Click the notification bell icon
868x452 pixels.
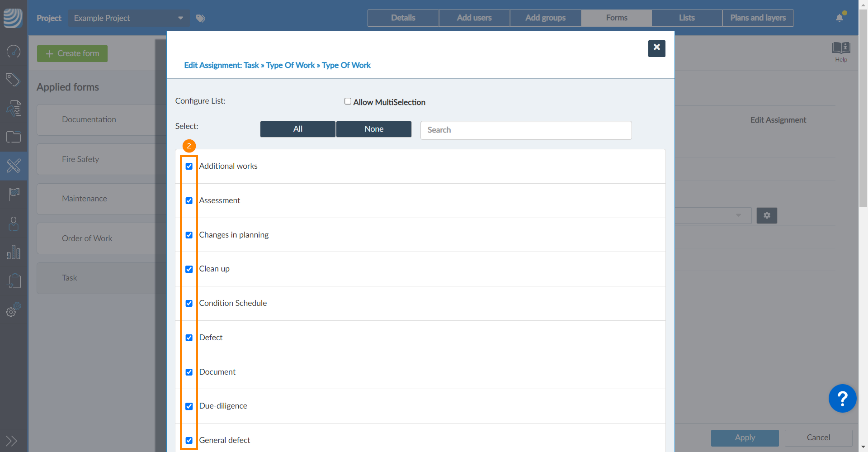click(840, 18)
